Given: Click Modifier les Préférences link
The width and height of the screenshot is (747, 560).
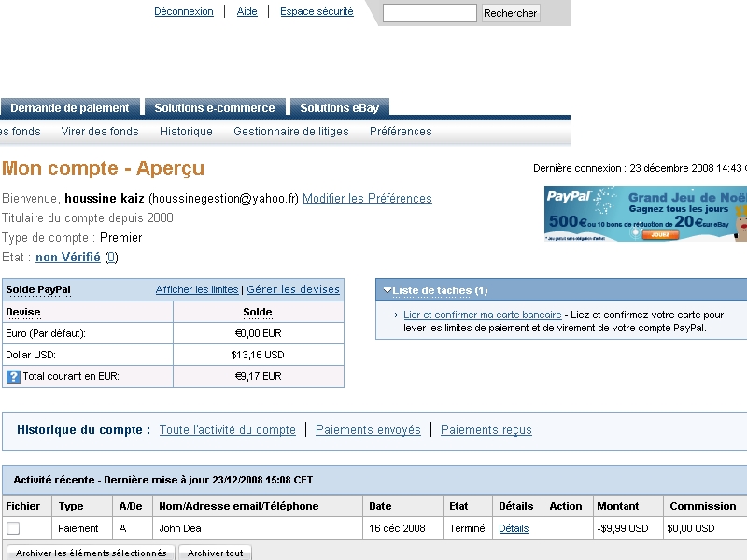Looking at the screenshot, I should coord(367,199).
